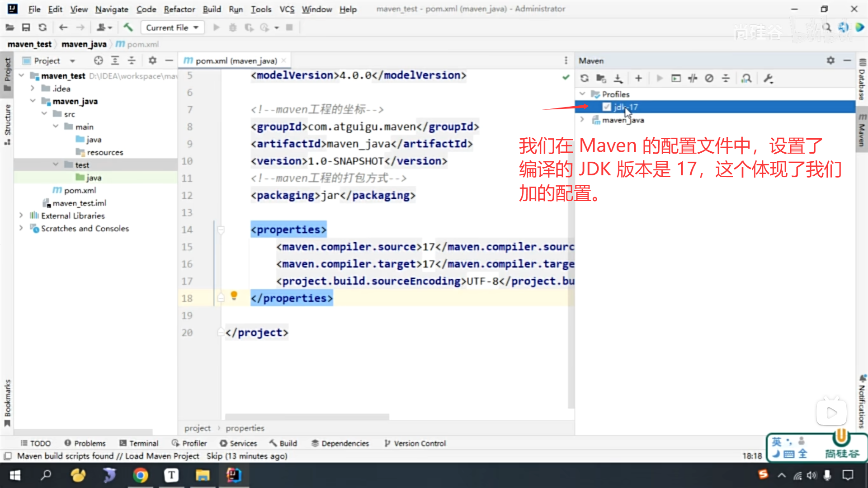Image resolution: width=868 pixels, height=488 pixels.
Task: Click Execute Maven Goal icon
Action: [676, 78]
